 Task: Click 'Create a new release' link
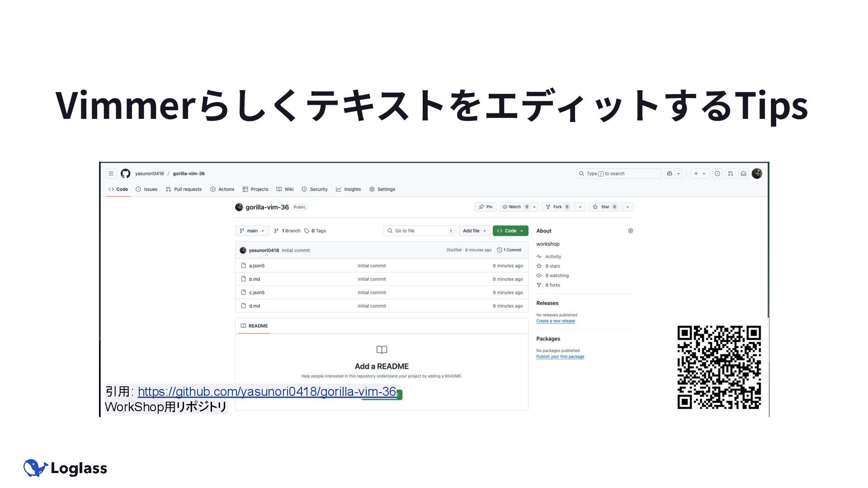(556, 321)
